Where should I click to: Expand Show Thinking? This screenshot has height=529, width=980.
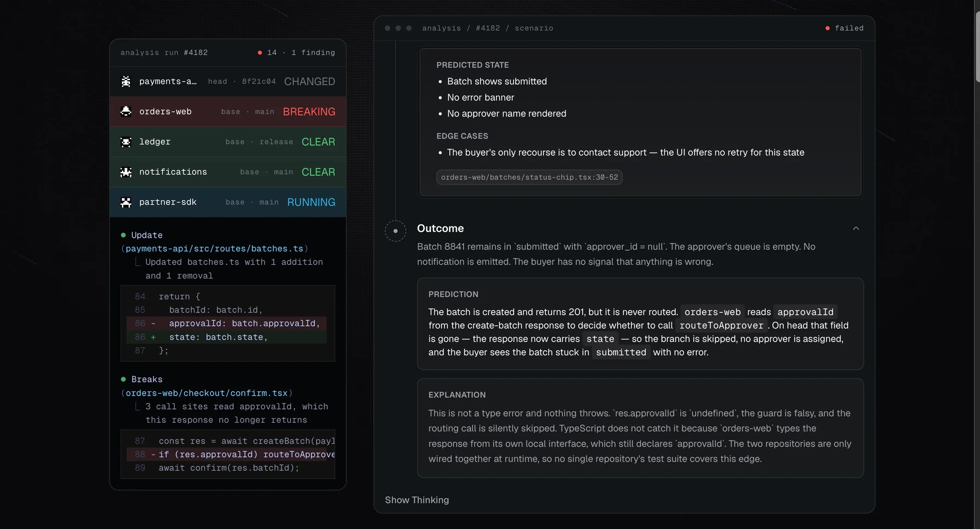(x=417, y=500)
